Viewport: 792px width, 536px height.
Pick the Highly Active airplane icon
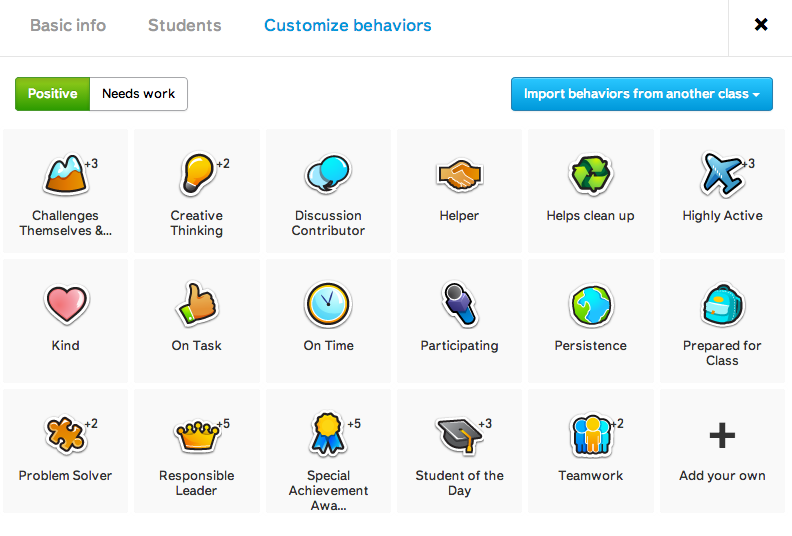722,174
